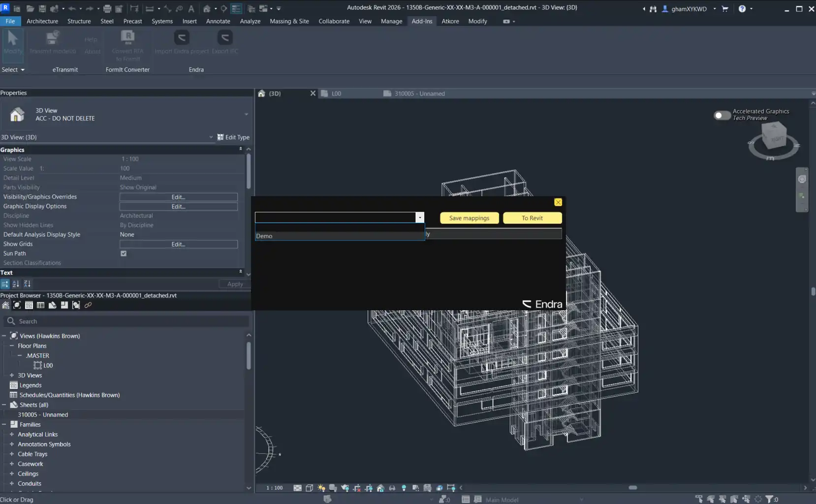The height and width of the screenshot is (504, 816).
Task: Click the Temporary Hide/Isolate glasses icon
Action: tap(392, 488)
